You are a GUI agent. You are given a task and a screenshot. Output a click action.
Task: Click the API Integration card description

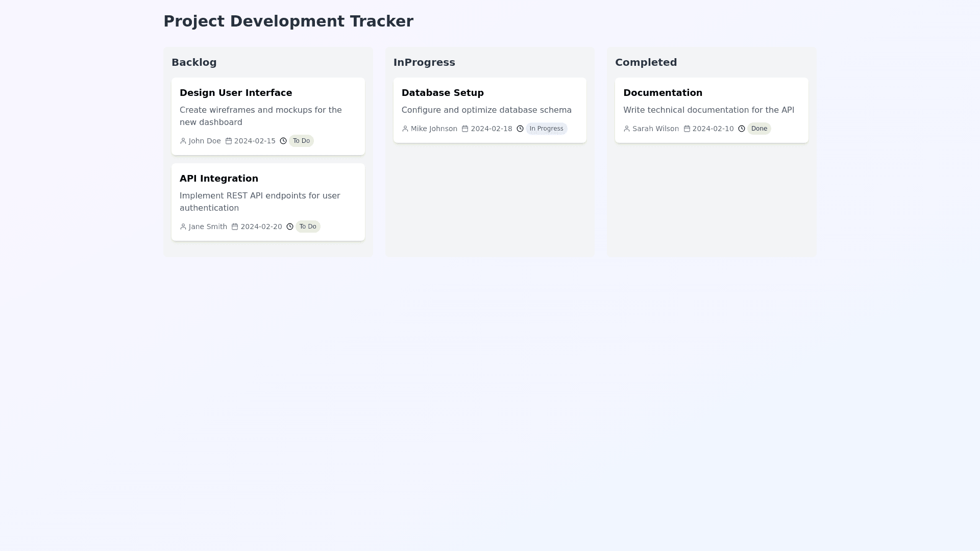click(260, 202)
